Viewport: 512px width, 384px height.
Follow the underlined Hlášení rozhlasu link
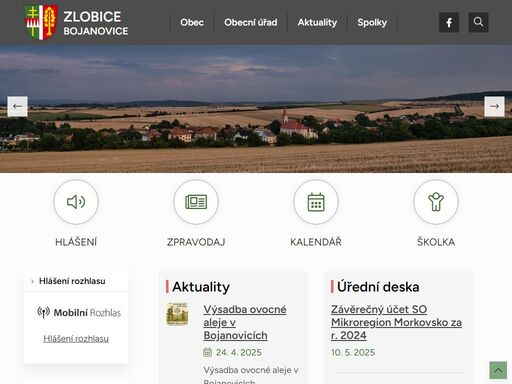76,339
